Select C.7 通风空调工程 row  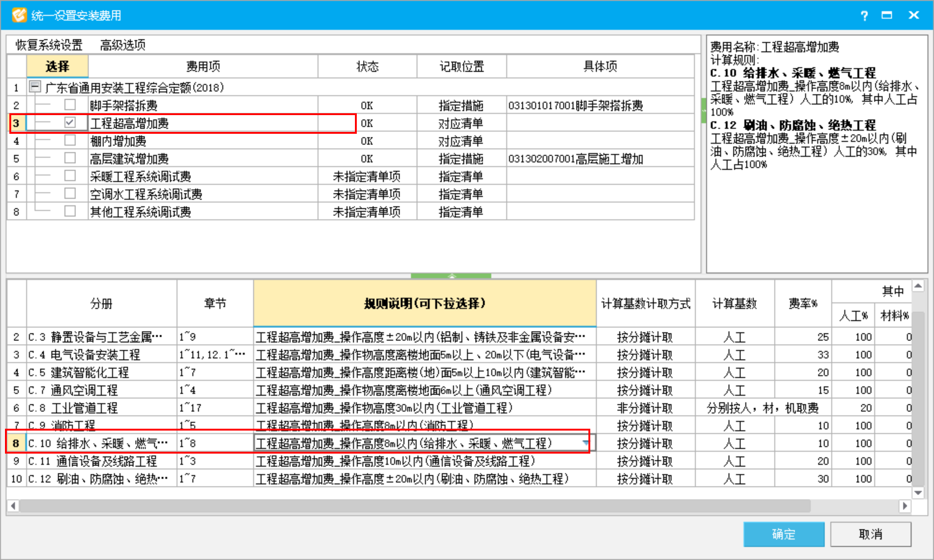pos(73,390)
